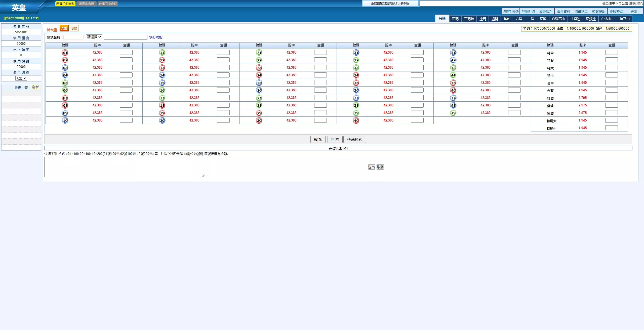Open the 正碼特 tab
The height and width of the screenshot is (330, 644).
469,19
